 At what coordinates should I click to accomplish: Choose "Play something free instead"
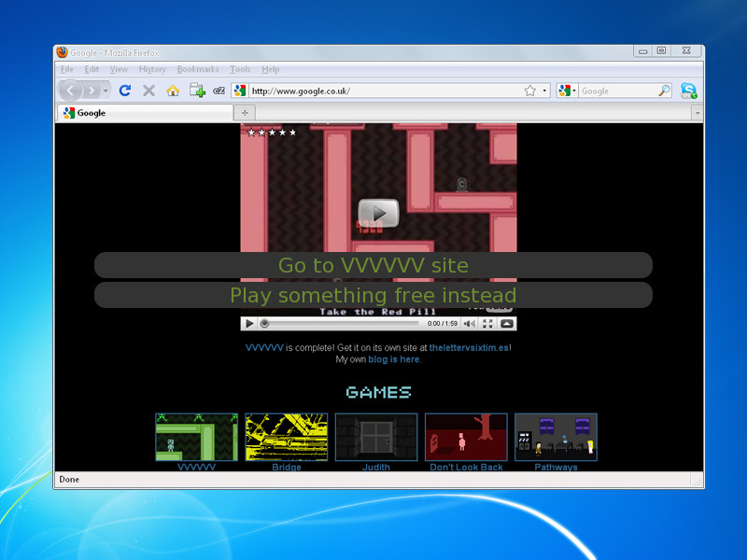(373, 295)
